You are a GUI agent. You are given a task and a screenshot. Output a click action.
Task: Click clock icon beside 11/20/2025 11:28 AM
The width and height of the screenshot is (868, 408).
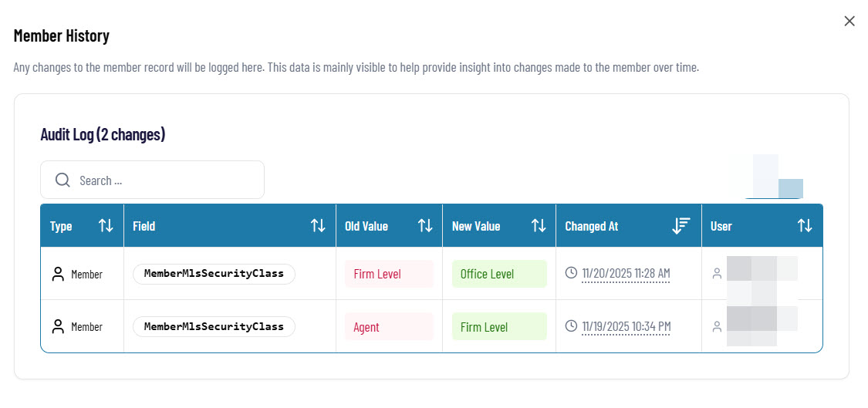coord(571,273)
